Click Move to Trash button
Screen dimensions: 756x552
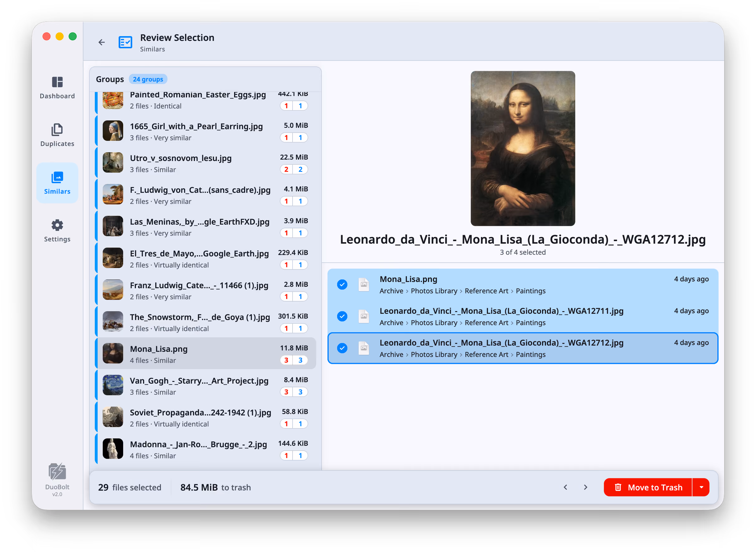pos(648,487)
